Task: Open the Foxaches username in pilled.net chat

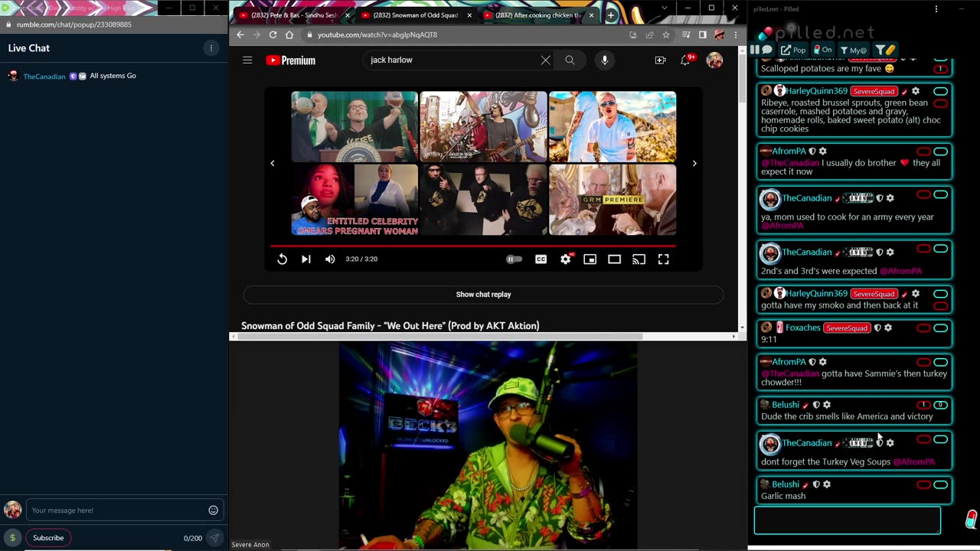Action: (803, 328)
